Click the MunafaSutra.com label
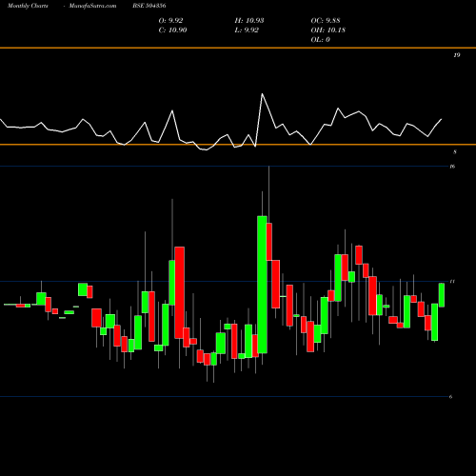476x476 pixels. point(92,6)
